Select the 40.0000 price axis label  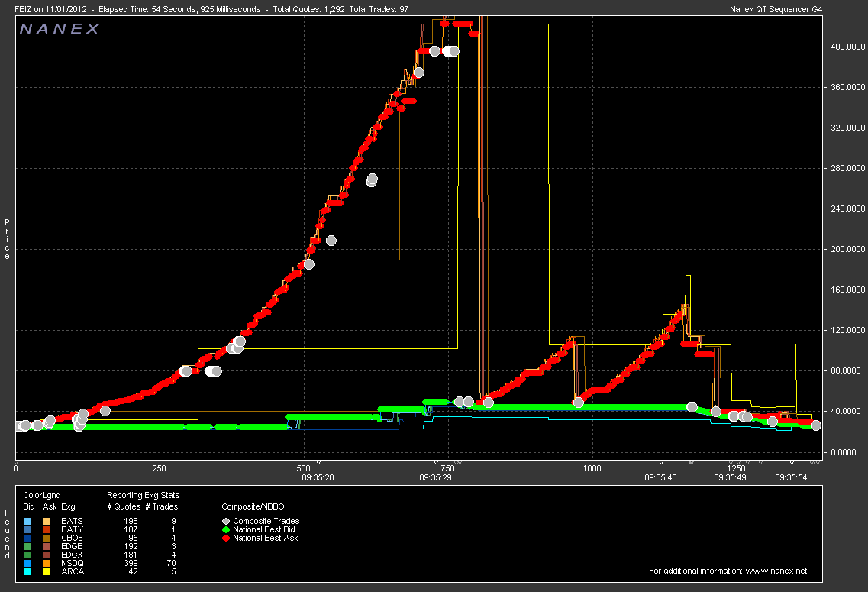point(846,412)
